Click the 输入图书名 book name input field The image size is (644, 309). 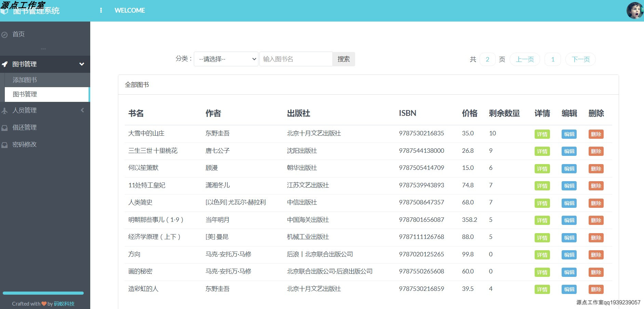tap(296, 59)
